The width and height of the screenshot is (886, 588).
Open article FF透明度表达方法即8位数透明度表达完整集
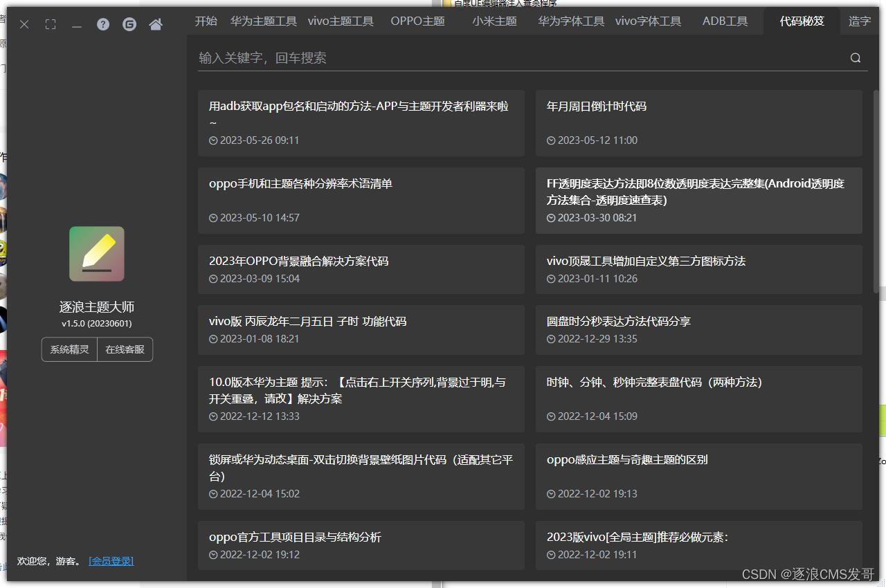pyautogui.click(x=699, y=201)
